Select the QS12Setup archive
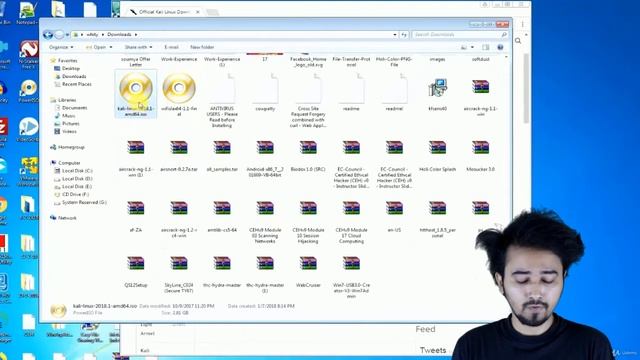Image resolution: width=640 pixels, height=360 pixels. click(136, 272)
